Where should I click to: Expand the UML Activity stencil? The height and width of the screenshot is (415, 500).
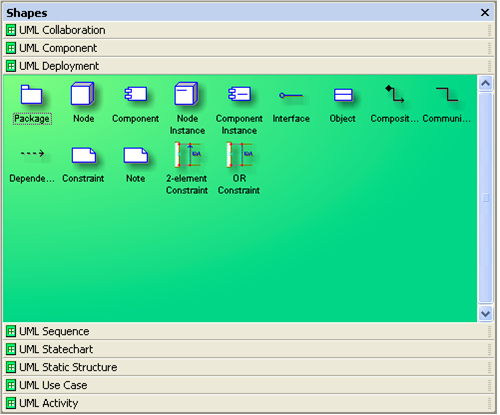249,404
